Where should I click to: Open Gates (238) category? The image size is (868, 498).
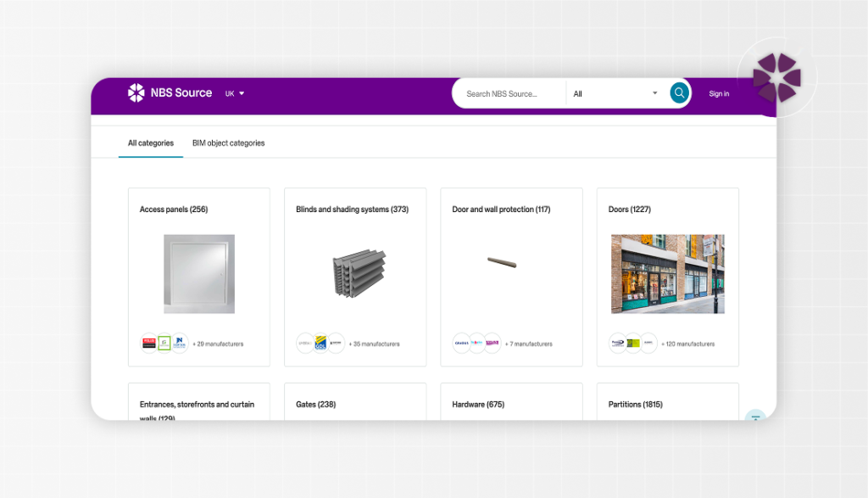coord(315,405)
